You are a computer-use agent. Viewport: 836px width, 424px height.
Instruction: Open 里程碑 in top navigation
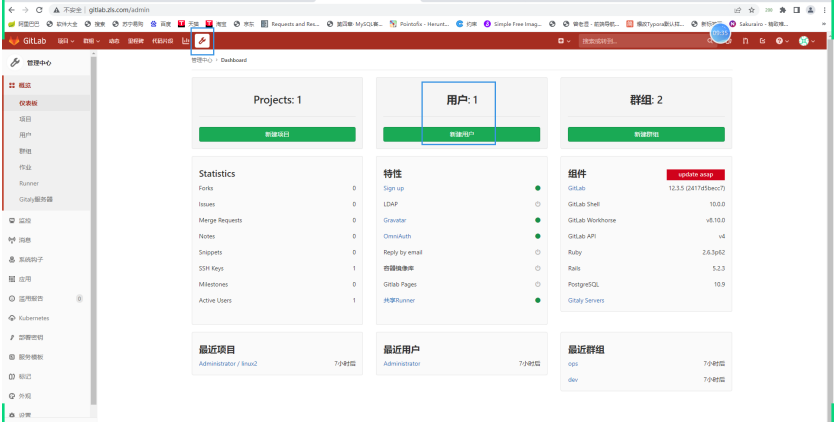tap(135, 41)
